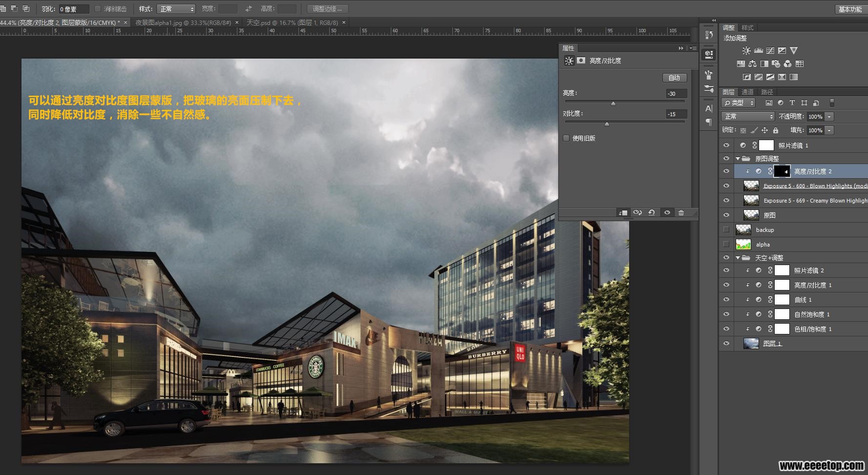Add a Selective Color adjustment layer
The height and width of the screenshot is (475, 868).
pyautogui.click(x=782, y=77)
